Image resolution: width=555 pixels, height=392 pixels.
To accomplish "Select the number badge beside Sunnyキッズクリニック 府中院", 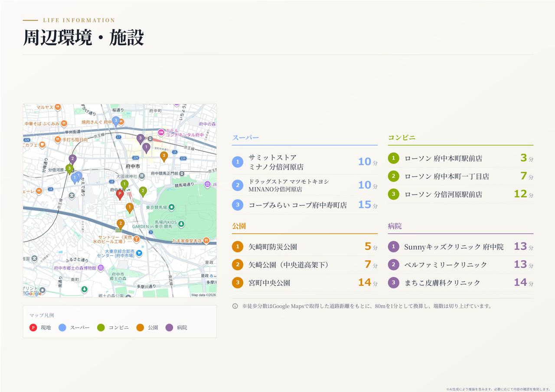I will [393, 247].
